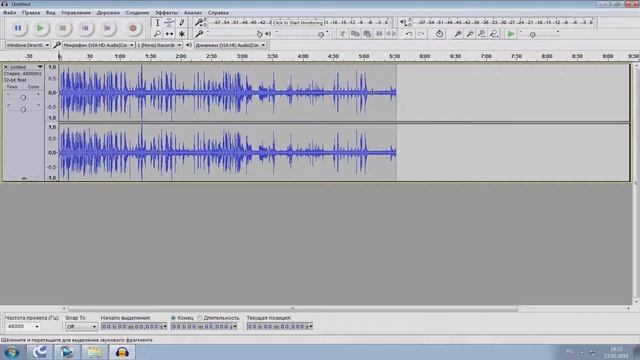Open the Вид menu
This screenshot has width=640, height=360.
51,13
